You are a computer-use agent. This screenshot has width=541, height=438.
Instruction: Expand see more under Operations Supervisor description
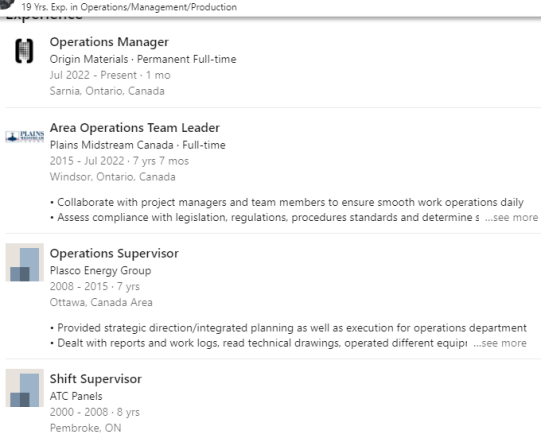[500, 343]
